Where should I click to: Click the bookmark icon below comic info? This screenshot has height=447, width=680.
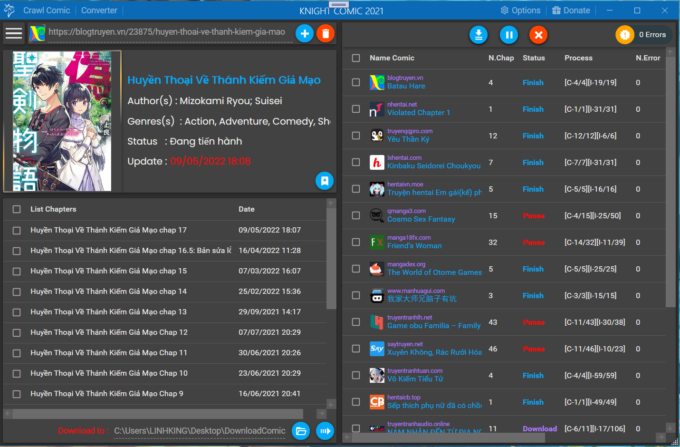tap(324, 181)
